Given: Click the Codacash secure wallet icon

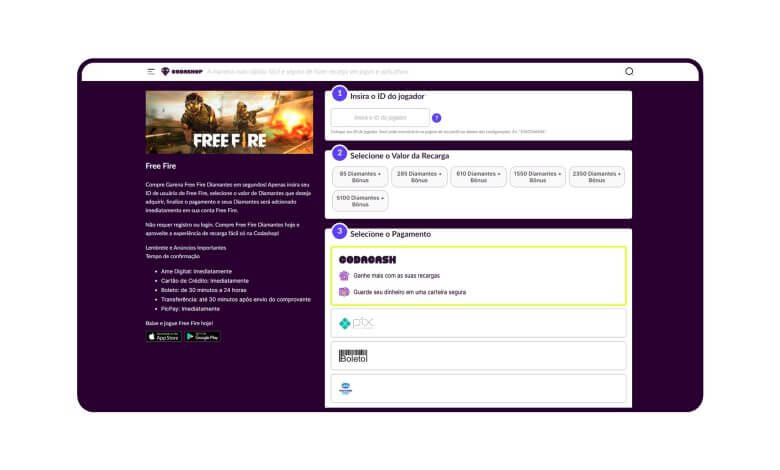Looking at the screenshot, I should pos(344,292).
